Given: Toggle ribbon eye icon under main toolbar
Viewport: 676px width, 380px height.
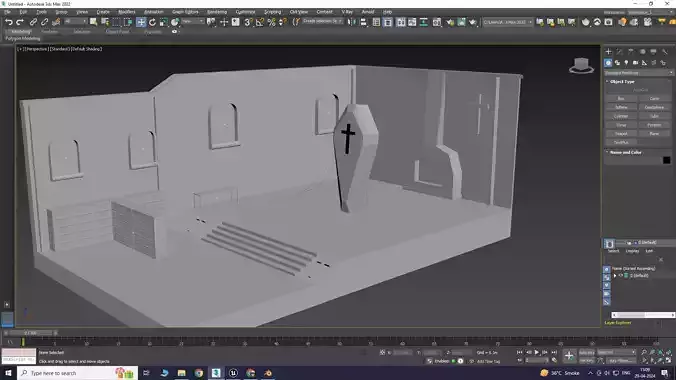Looking at the screenshot, I should pos(174,31).
